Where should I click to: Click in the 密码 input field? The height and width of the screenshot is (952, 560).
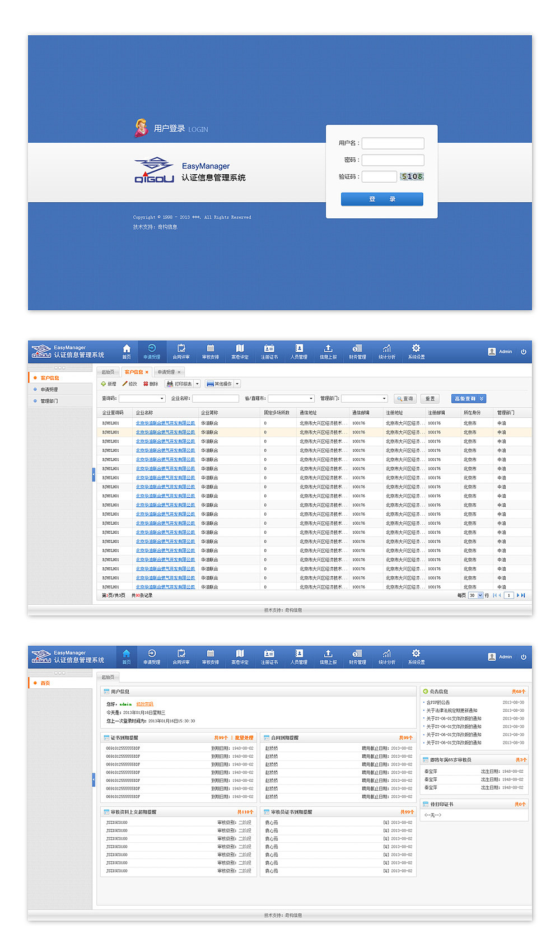pos(393,160)
